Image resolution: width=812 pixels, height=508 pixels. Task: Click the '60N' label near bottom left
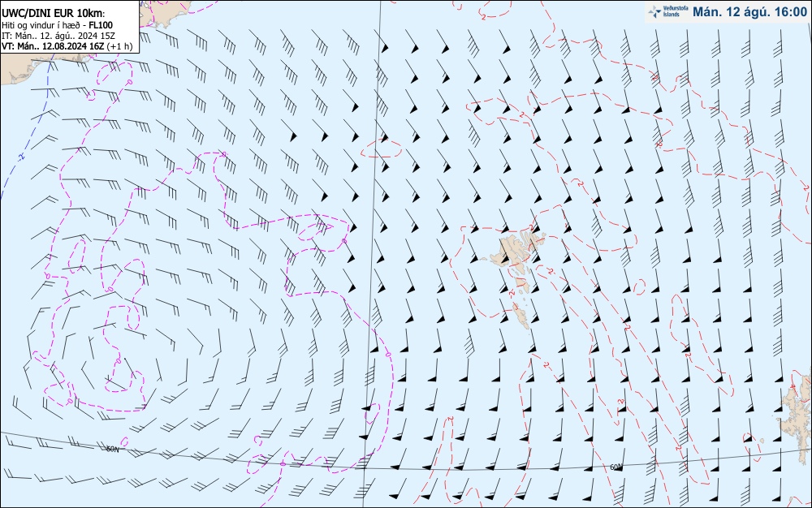coord(112,449)
